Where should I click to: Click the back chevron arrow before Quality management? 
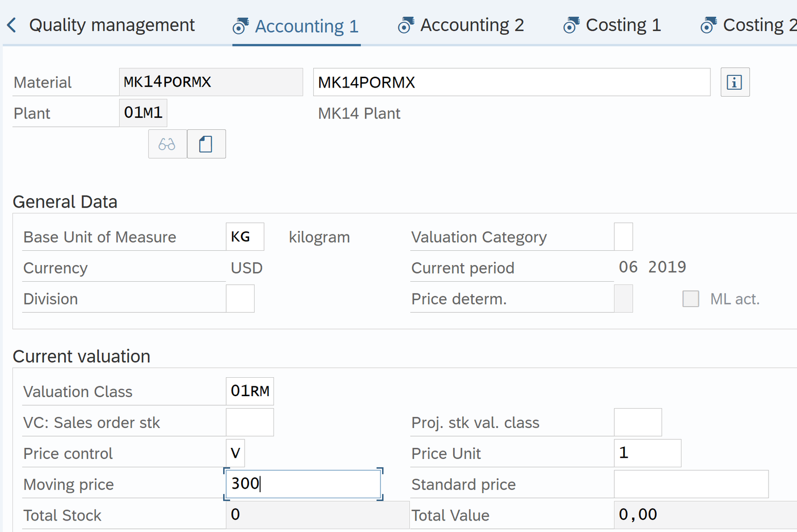(12, 25)
